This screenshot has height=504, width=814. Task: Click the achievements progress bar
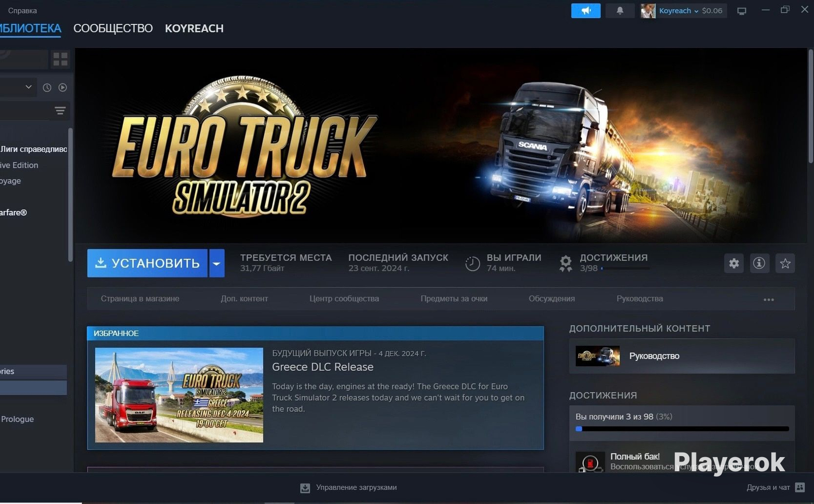(x=682, y=429)
